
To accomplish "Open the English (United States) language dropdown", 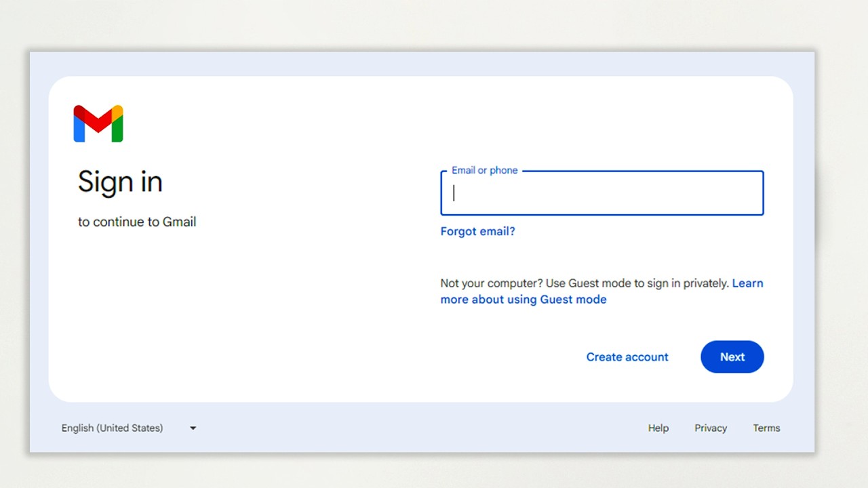I will coord(128,428).
